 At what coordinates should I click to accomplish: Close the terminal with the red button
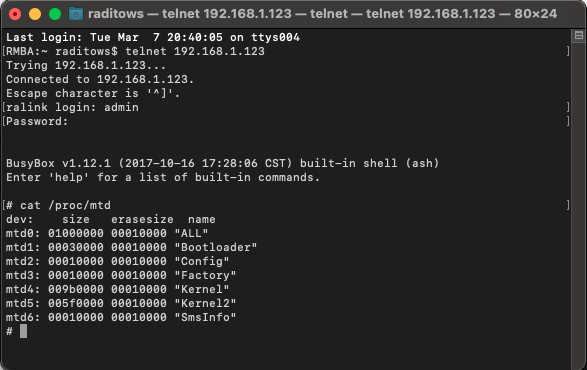click(x=15, y=14)
